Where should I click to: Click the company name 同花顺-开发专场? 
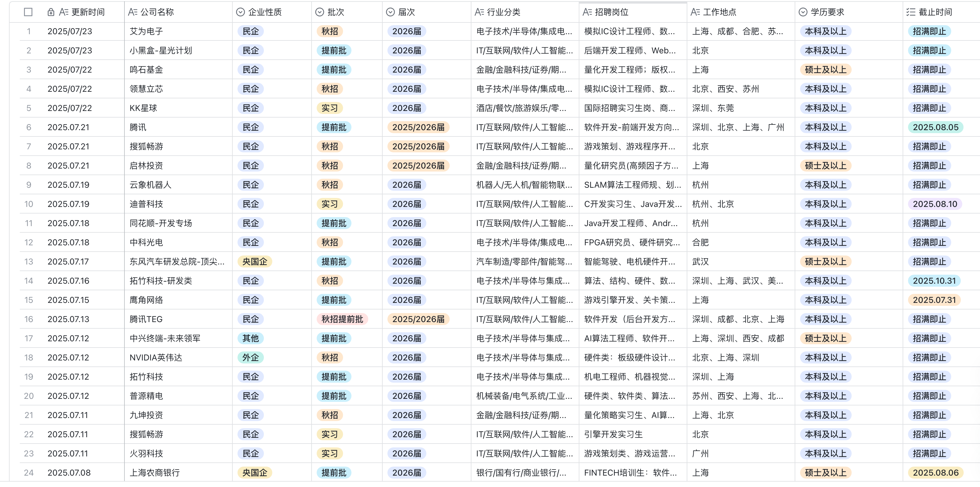click(160, 223)
